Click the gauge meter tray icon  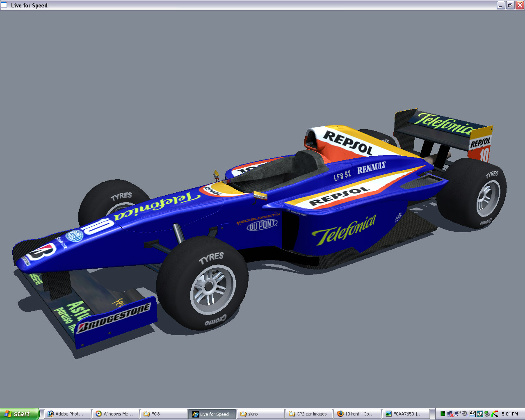[495, 414]
